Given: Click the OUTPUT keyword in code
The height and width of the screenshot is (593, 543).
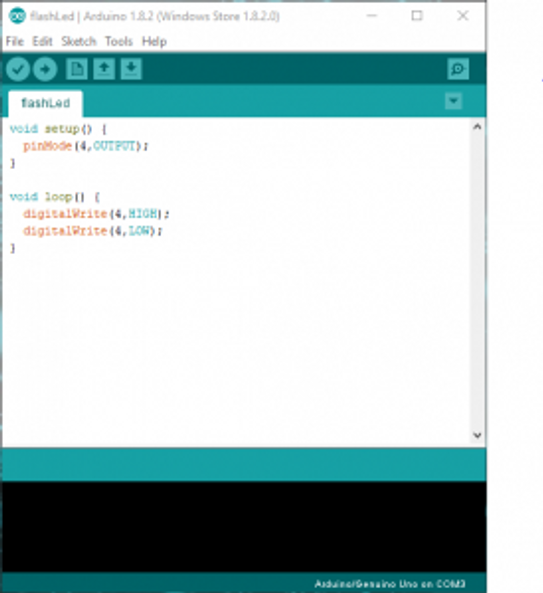Looking at the screenshot, I should [x=114, y=146].
